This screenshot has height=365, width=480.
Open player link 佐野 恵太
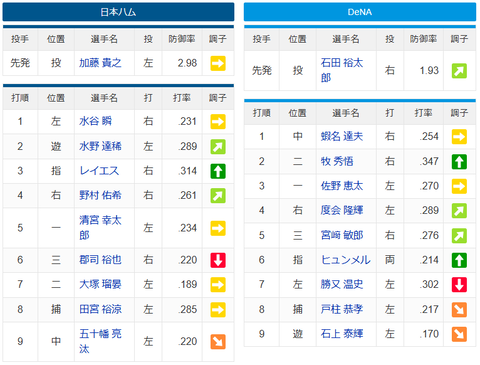coord(342,186)
